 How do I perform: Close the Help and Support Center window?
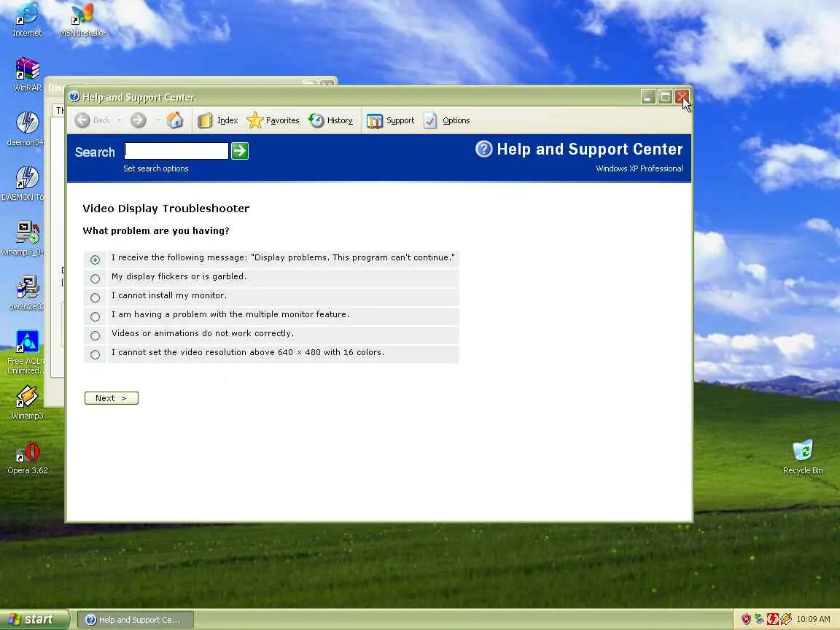(682, 97)
